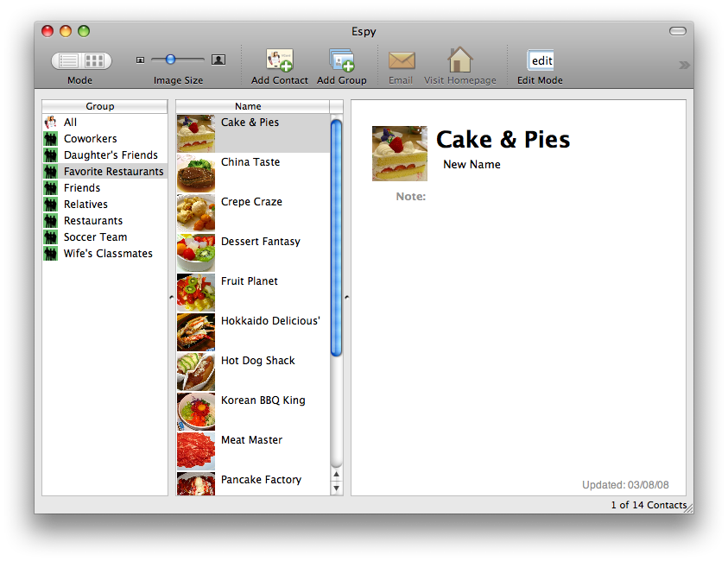Sort by the Name column header
Viewport: 728px width, 561px height.
pos(252,106)
